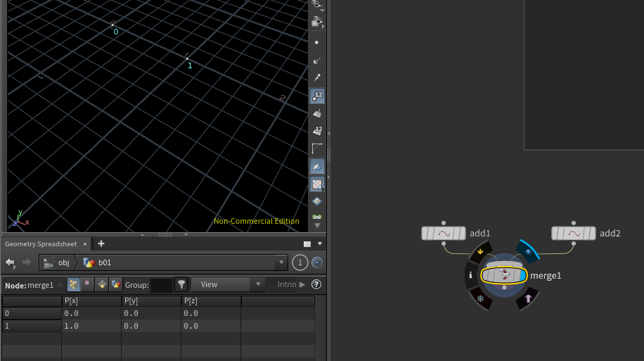Click the add2 node output connector
This screenshot has width=644, height=361.
(x=574, y=243)
